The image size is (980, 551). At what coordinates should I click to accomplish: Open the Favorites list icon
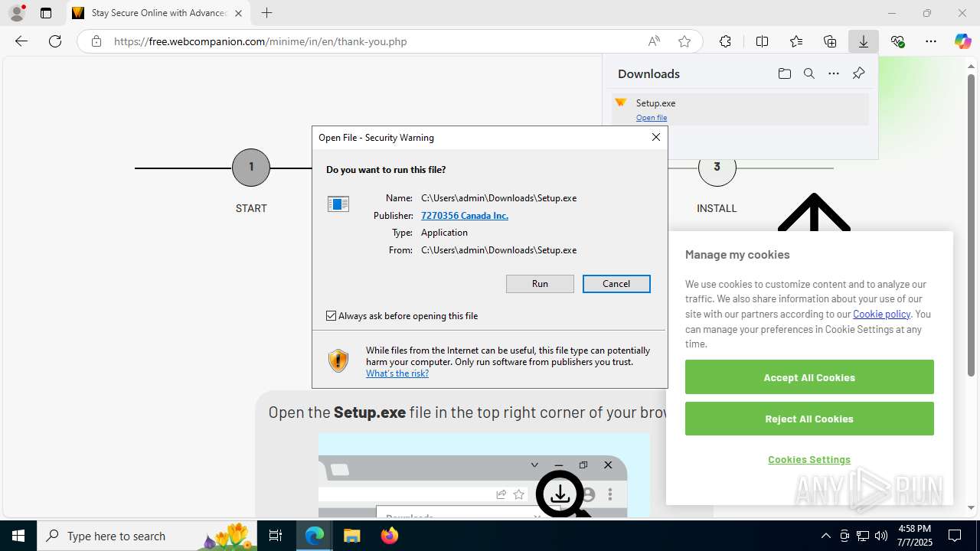point(796,41)
